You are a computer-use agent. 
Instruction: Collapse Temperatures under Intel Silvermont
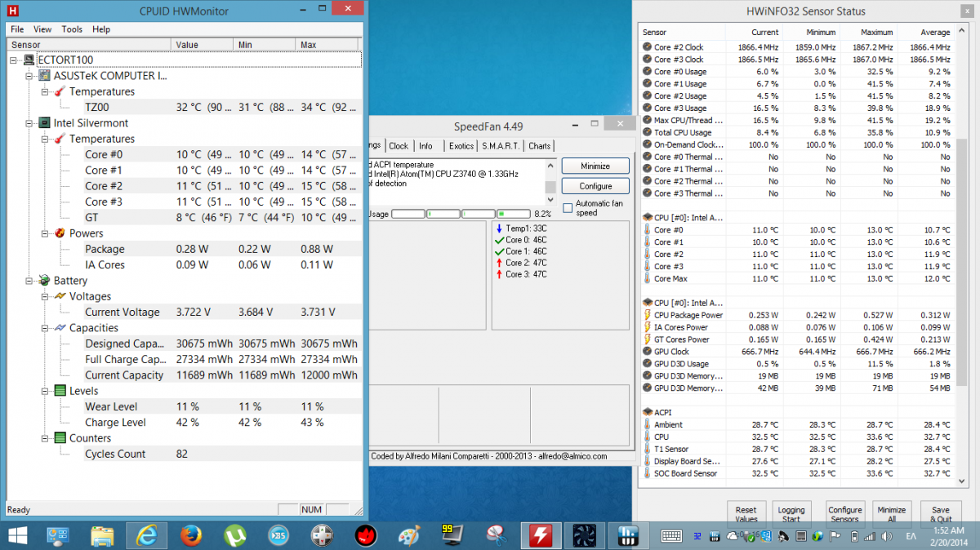[45, 139]
